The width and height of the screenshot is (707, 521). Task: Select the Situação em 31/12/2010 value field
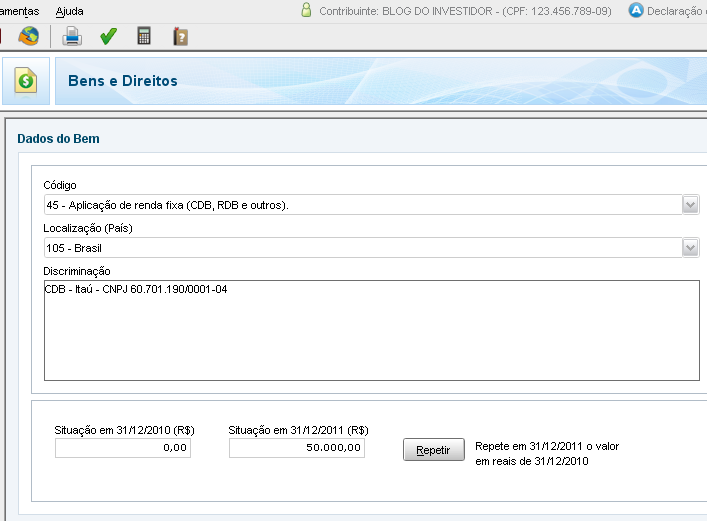tap(123, 448)
